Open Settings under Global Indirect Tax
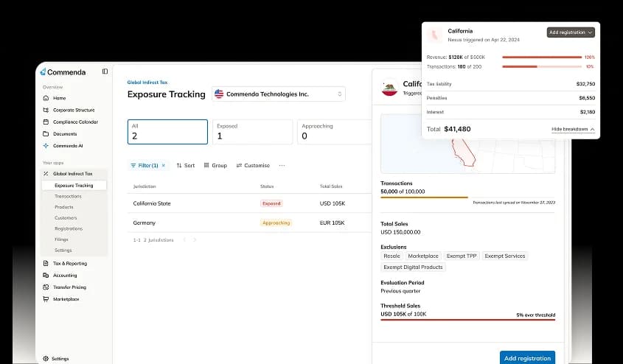 (x=63, y=250)
